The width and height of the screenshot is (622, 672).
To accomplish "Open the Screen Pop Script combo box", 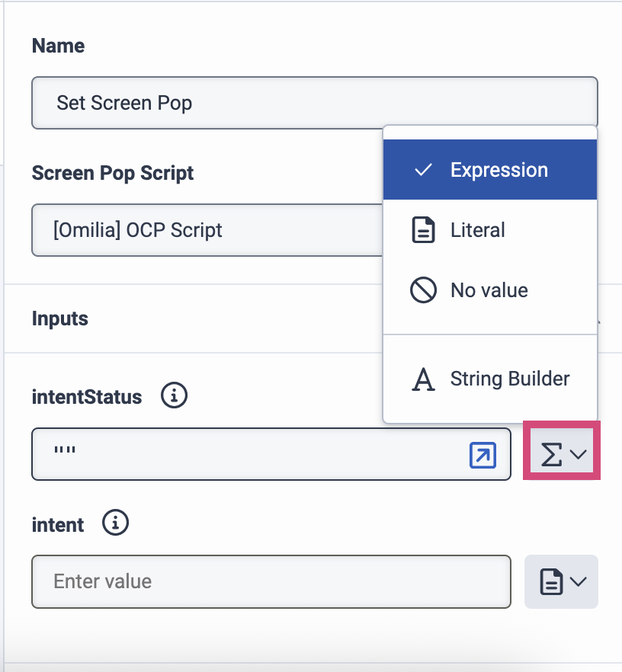I will coord(207,230).
